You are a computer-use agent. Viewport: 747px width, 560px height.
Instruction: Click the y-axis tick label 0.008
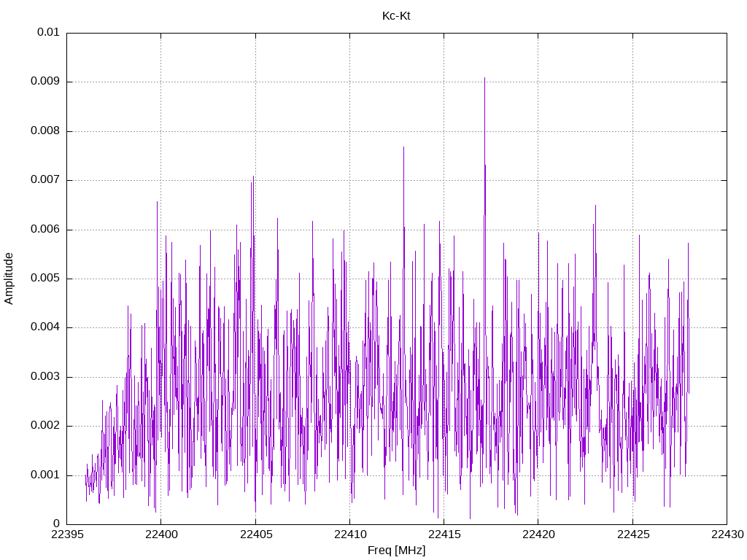(44, 131)
